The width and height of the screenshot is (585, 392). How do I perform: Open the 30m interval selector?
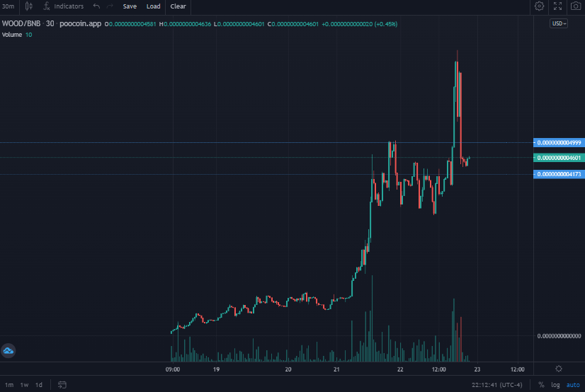pyautogui.click(x=8, y=6)
